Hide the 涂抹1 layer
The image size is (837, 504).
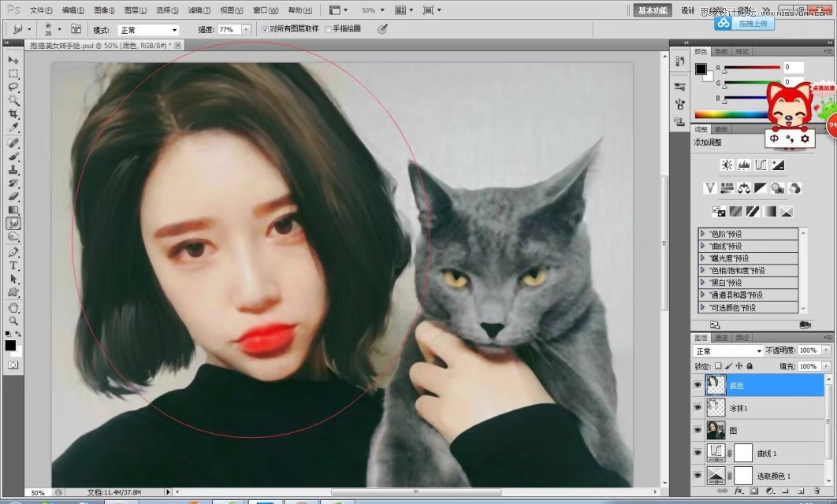click(x=697, y=407)
